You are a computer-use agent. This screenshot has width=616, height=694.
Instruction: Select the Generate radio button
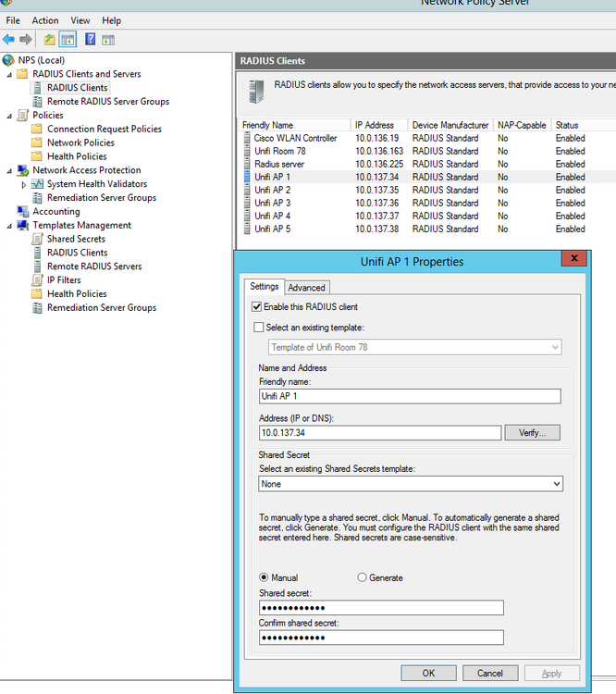pos(362,577)
